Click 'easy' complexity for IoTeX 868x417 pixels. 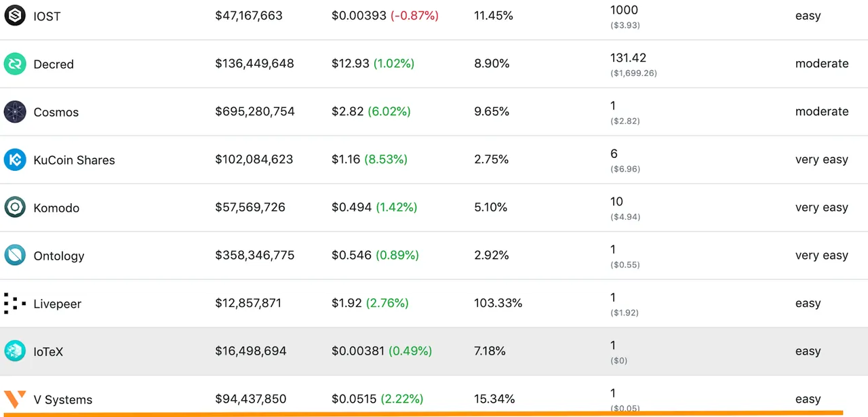(x=808, y=351)
